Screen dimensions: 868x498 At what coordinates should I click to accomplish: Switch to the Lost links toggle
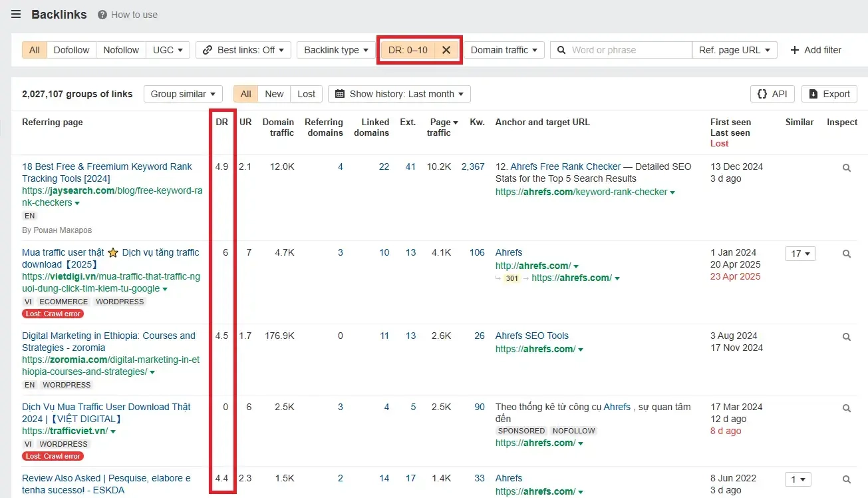coord(306,94)
